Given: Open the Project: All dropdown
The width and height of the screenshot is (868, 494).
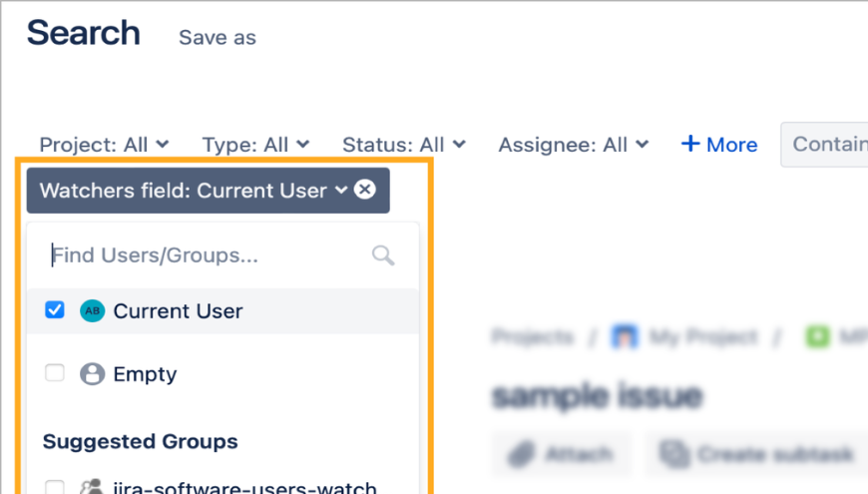Looking at the screenshot, I should tap(104, 145).
